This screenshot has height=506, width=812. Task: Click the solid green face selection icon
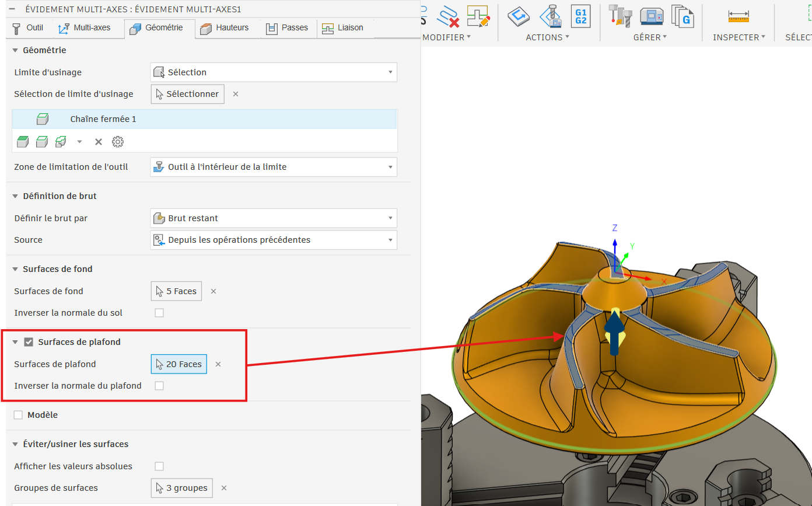pos(23,142)
